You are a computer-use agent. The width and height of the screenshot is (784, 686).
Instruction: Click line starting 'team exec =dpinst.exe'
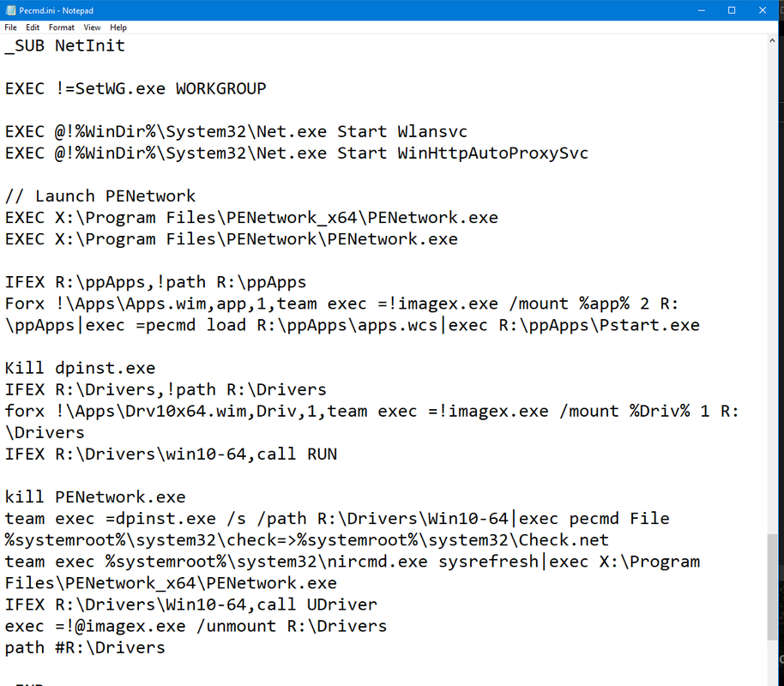337,519
